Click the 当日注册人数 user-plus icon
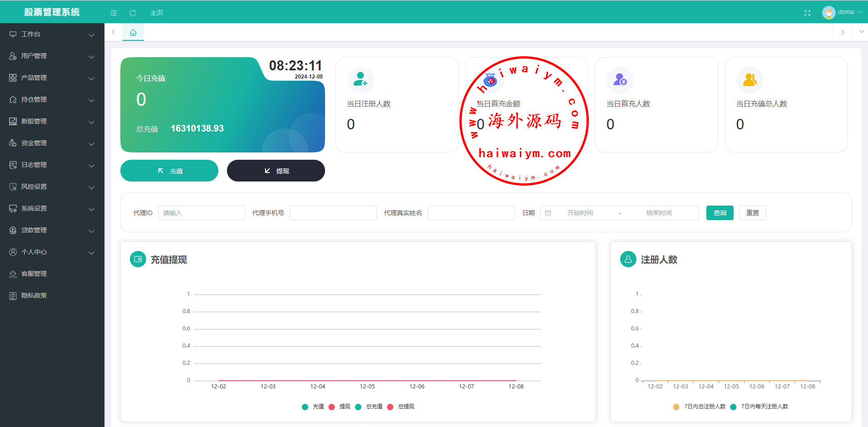Image resolution: width=868 pixels, height=427 pixels. coord(360,80)
